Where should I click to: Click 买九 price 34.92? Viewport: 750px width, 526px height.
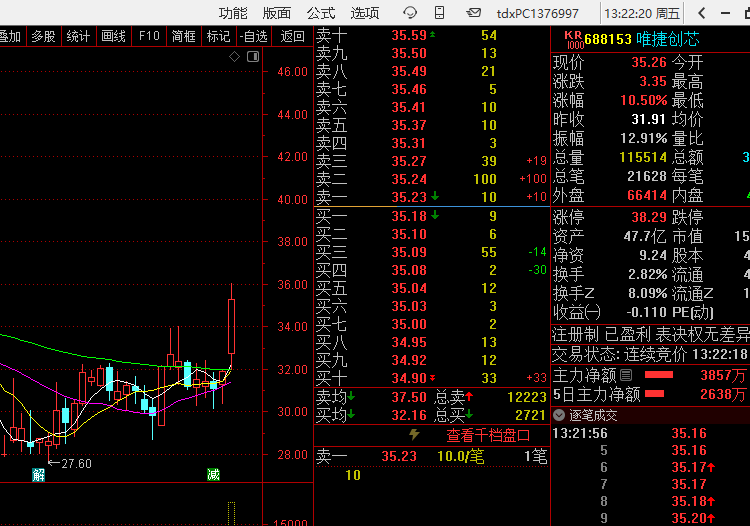click(409, 360)
